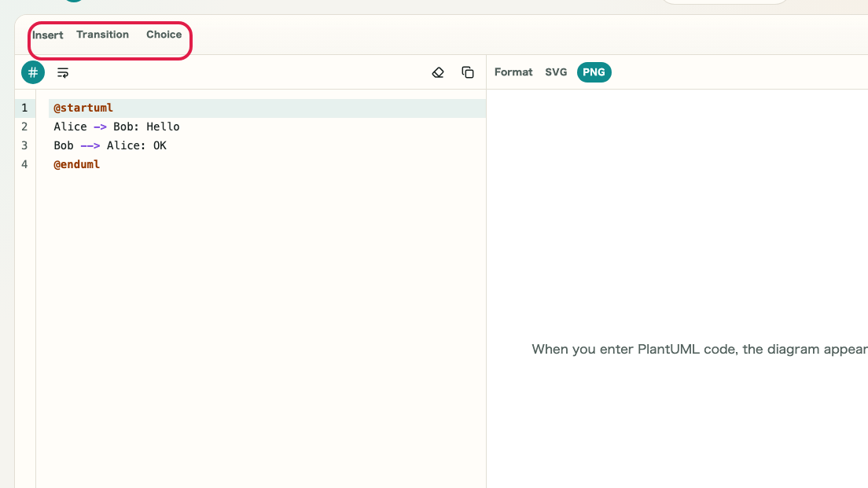Open the Insert menu
This screenshot has height=488, width=868.
pos(48,35)
